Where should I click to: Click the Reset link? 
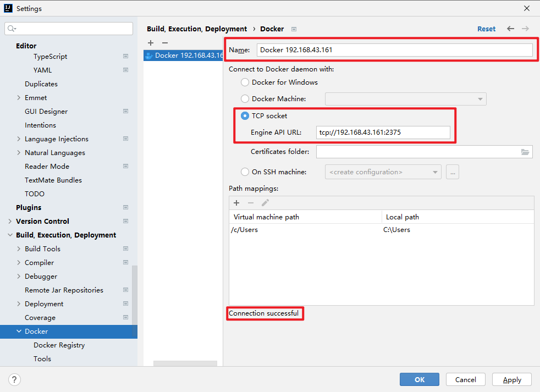[486, 29]
